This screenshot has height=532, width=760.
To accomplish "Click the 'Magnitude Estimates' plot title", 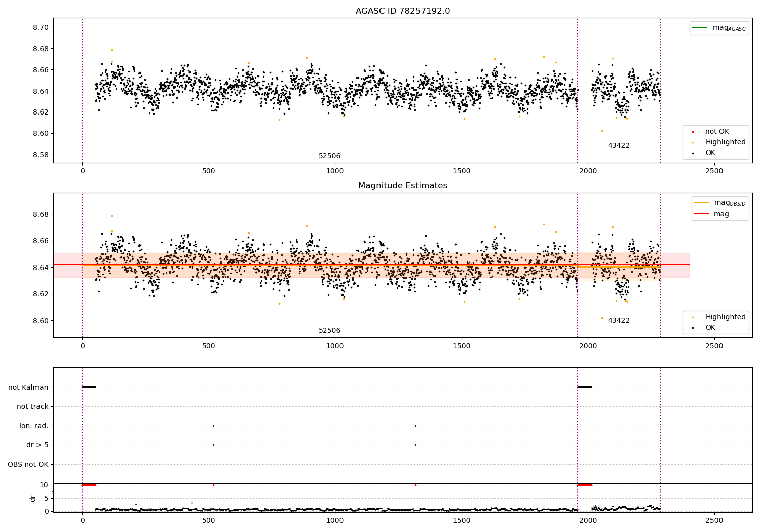I will [x=402, y=186].
